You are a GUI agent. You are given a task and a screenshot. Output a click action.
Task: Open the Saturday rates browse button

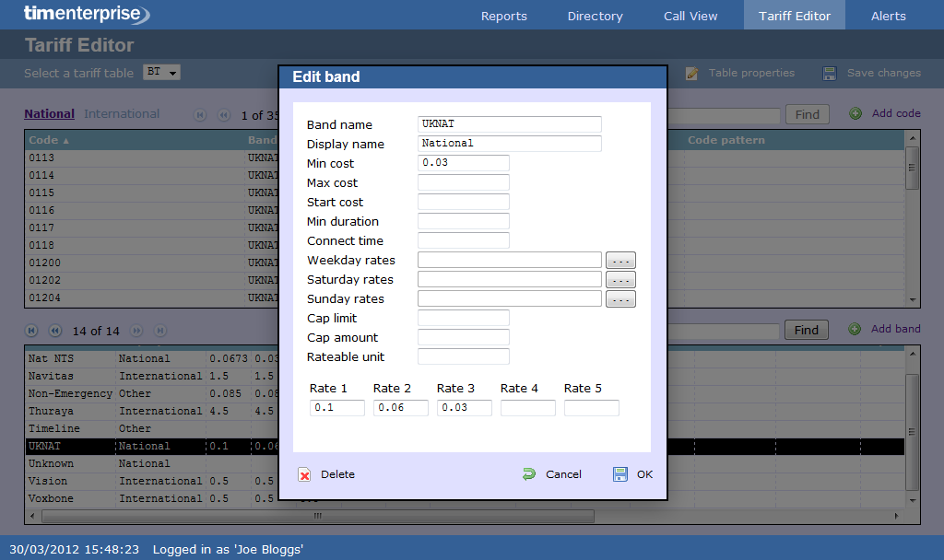tap(620, 280)
